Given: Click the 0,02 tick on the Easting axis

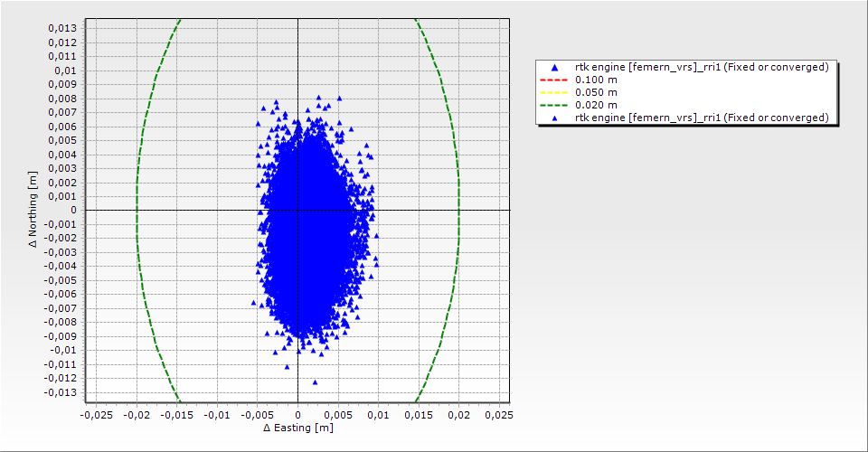Looking at the screenshot, I should click(458, 414).
